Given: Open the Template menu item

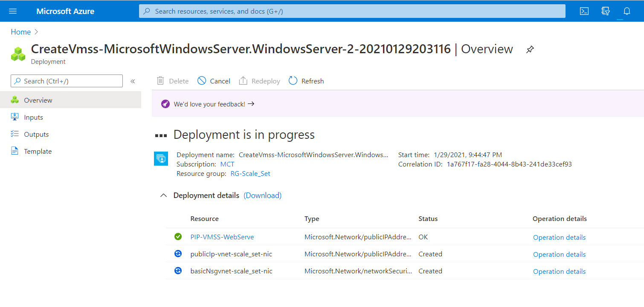Looking at the screenshot, I should [x=38, y=152].
